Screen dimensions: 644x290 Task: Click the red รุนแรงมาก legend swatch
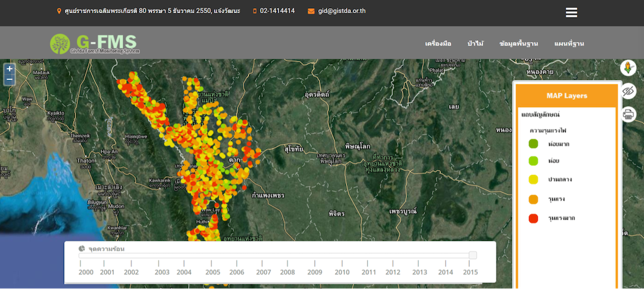[x=533, y=218]
